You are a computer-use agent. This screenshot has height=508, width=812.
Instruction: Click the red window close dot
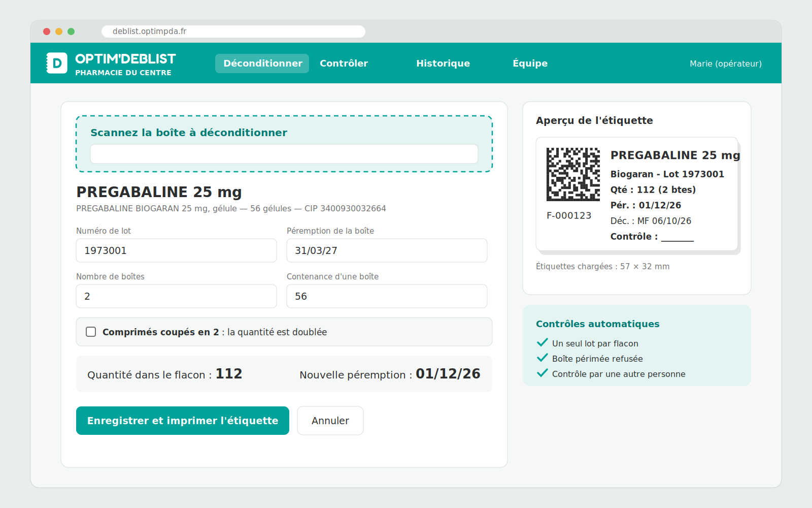[x=47, y=31]
